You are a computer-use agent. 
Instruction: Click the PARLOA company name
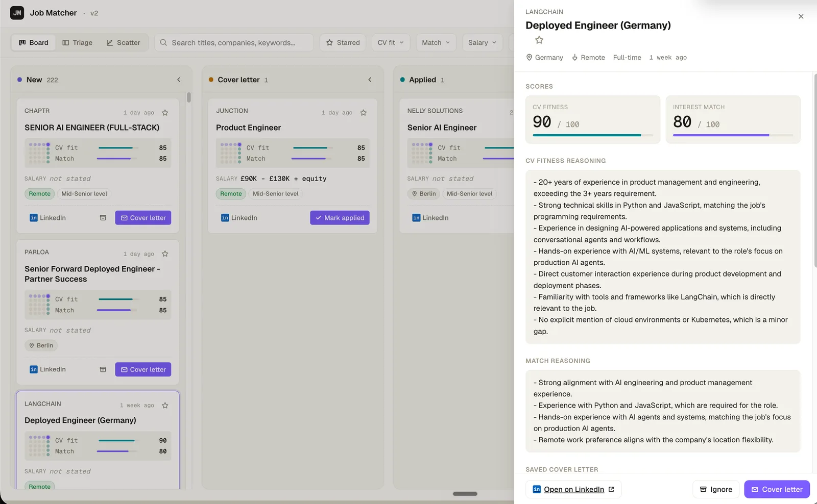tap(37, 252)
